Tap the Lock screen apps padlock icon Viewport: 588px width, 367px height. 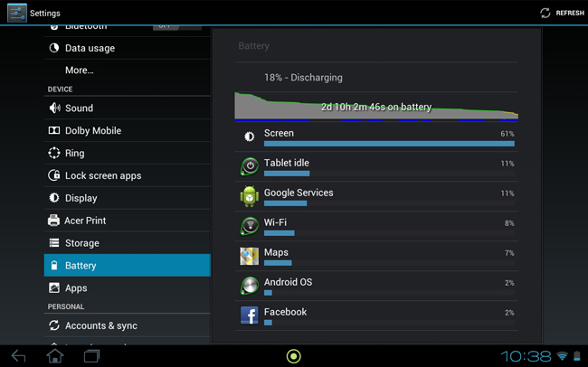54,175
